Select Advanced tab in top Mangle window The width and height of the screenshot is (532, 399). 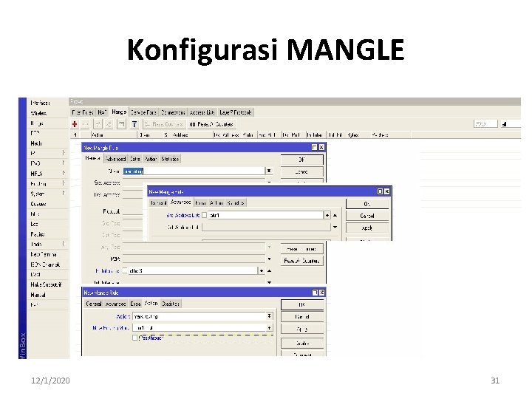click(x=115, y=159)
